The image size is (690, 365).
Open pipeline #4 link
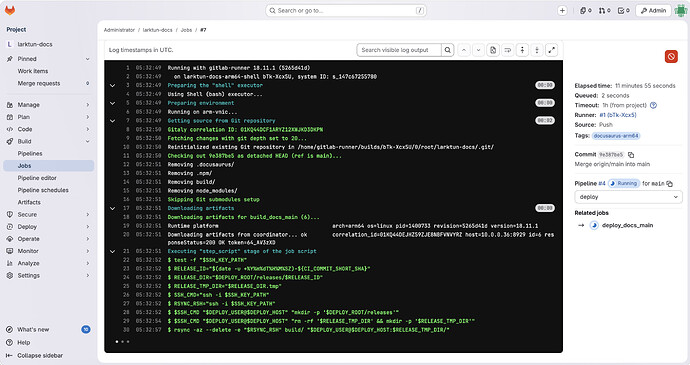coord(602,184)
